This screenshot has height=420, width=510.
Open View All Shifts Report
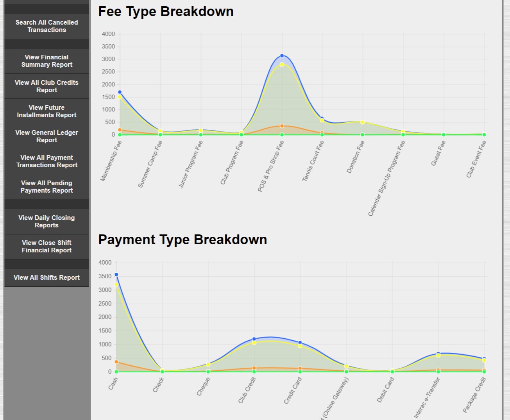47,278
